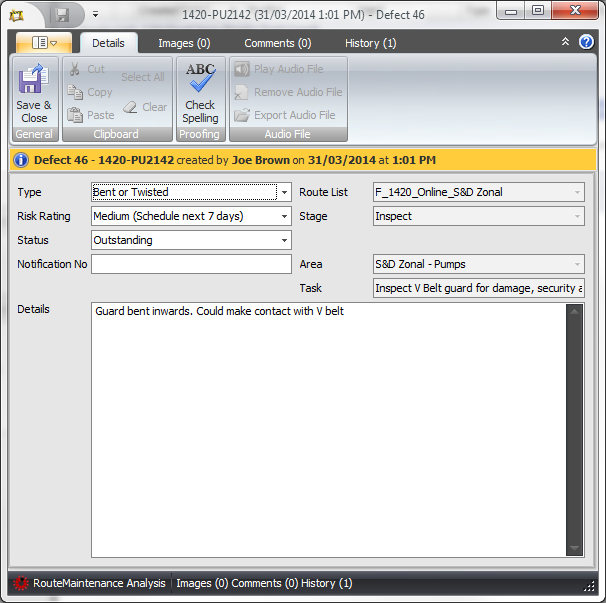Click the application icon in title bar

tap(17, 15)
